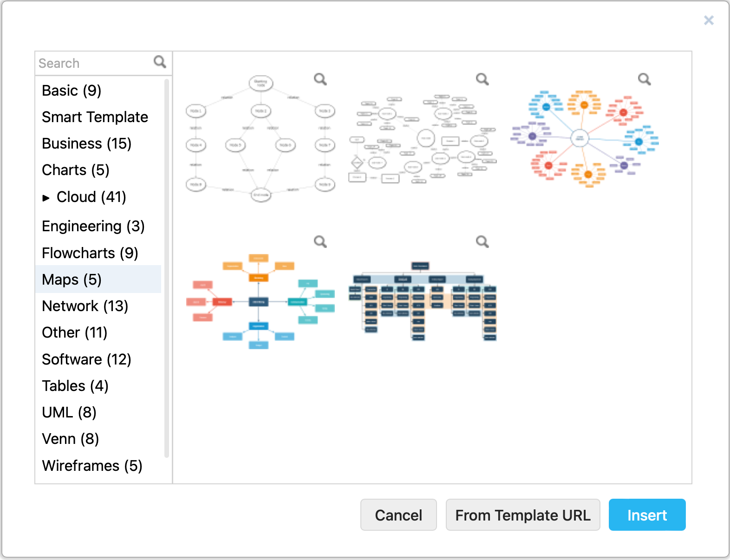The height and width of the screenshot is (560, 730).
Task: Switch to the UML templates
Action: pyautogui.click(x=69, y=412)
